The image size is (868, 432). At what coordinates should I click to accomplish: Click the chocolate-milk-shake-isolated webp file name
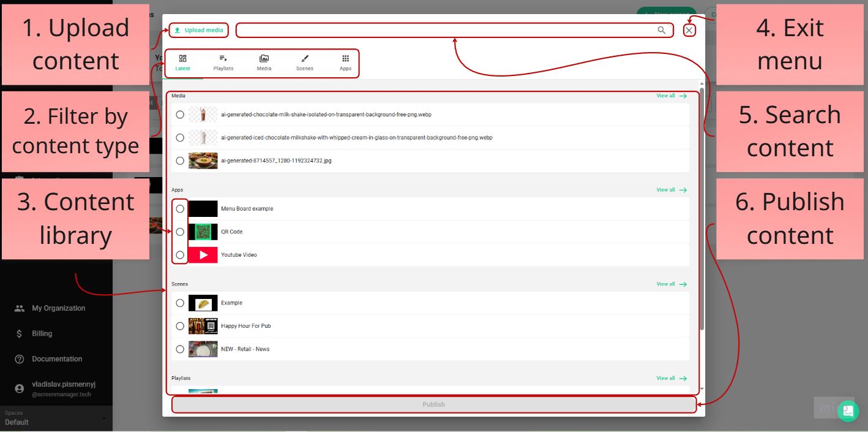[326, 115]
